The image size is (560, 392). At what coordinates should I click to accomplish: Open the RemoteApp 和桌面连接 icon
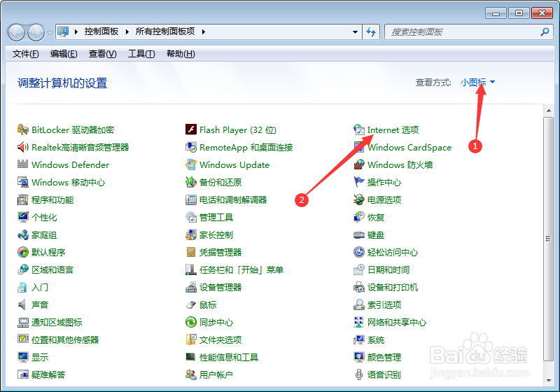click(191, 147)
